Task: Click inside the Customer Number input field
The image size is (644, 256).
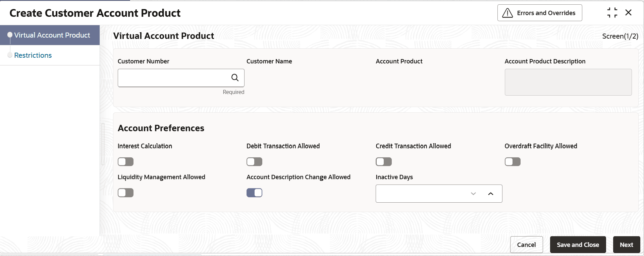Action: click(x=173, y=78)
